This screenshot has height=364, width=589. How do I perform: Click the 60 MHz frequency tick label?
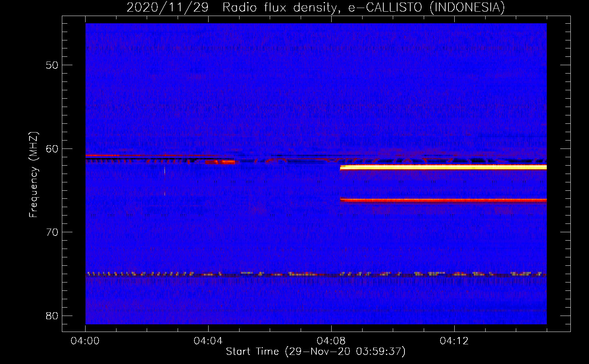(x=52, y=149)
